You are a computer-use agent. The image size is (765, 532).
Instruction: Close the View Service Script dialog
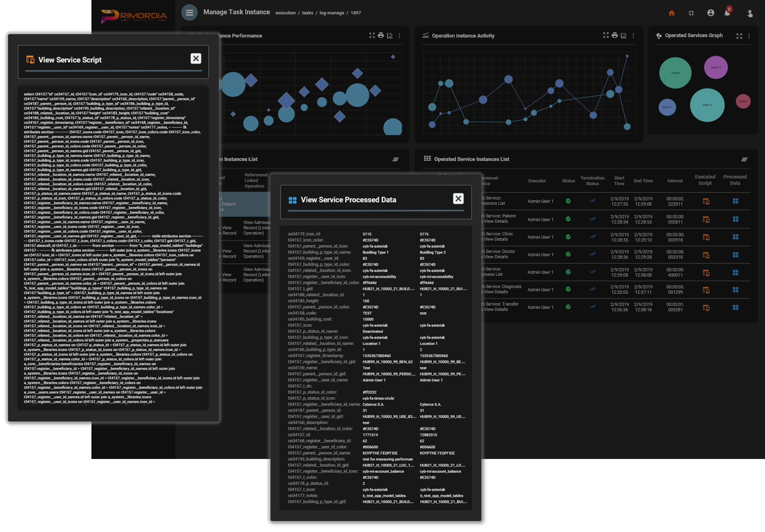point(196,59)
